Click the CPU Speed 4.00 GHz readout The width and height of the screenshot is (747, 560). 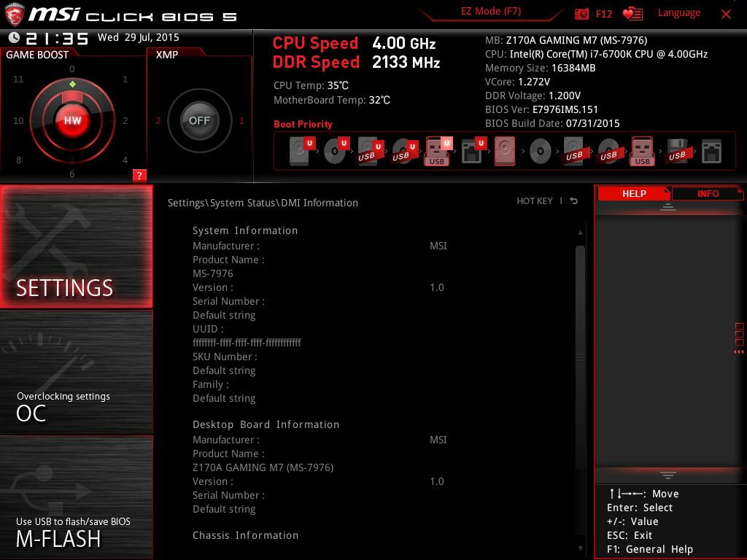[x=354, y=43]
